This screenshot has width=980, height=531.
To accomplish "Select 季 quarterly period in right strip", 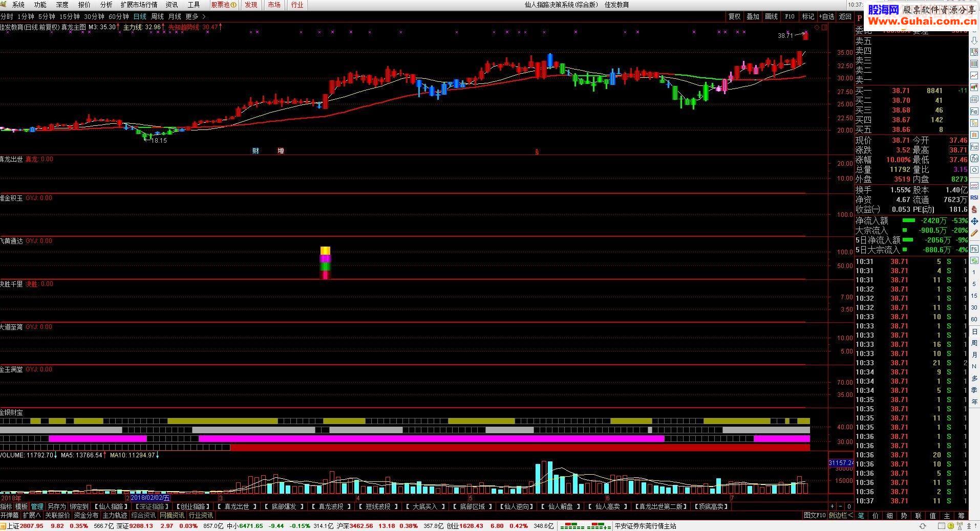I will point(974,390).
